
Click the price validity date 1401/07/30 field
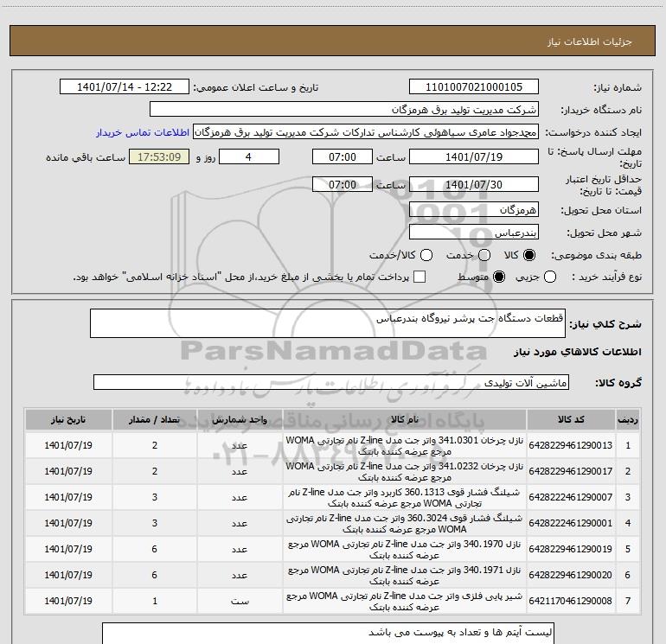coord(474,184)
